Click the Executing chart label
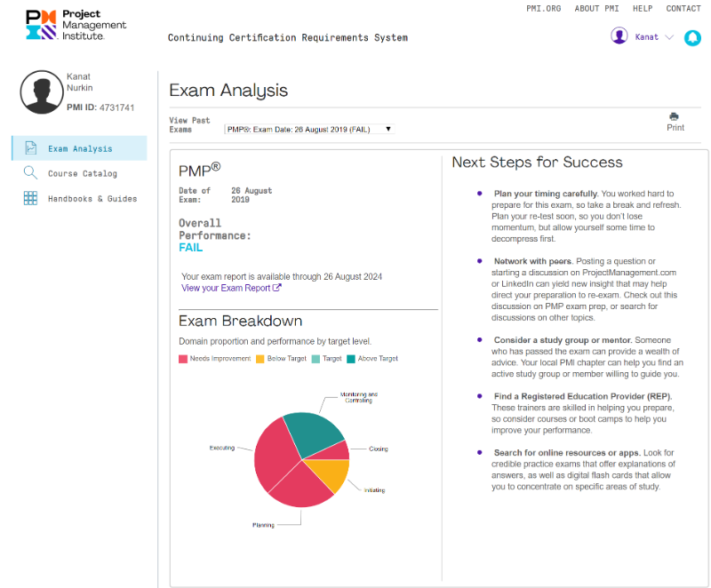Viewport: 711px width, 588px height. click(222, 448)
